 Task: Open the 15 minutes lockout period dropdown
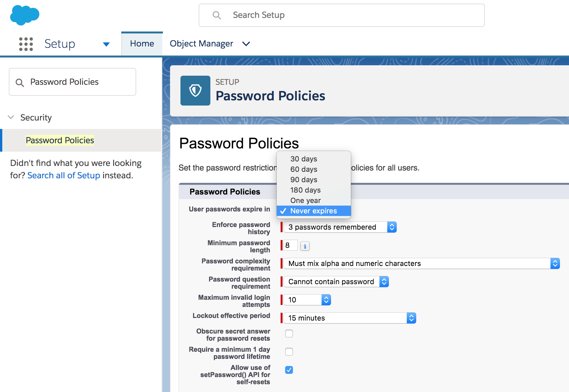pos(350,318)
